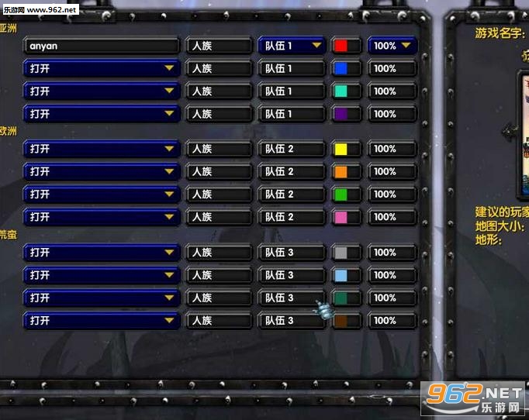Click the 人族 race box beside the blue swatch
529x420 pixels.
pyautogui.click(x=219, y=68)
